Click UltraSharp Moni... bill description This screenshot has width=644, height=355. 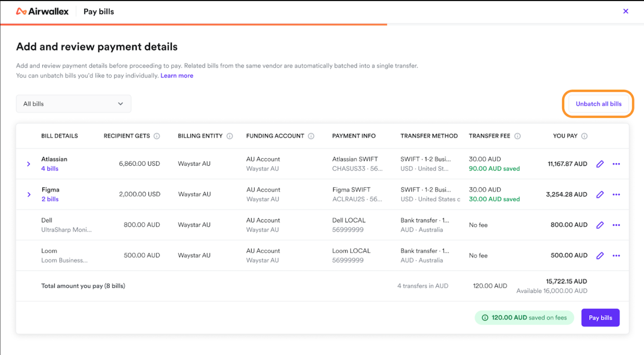tap(66, 230)
